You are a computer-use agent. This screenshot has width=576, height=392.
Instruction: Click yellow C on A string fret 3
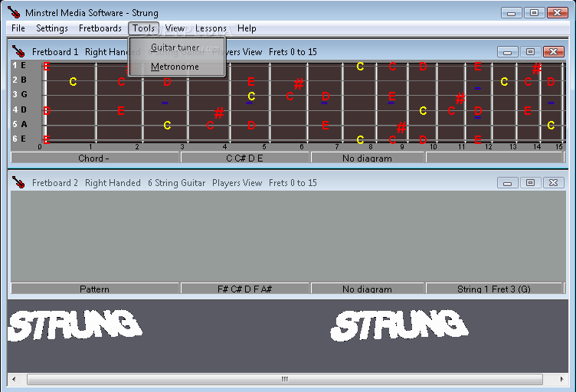167,126
